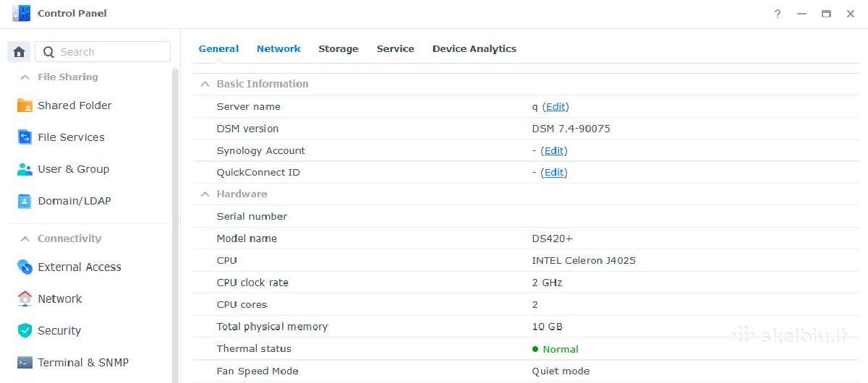Go to Control Panel home icon
This screenshot has height=383, width=868.
click(19, 52)
